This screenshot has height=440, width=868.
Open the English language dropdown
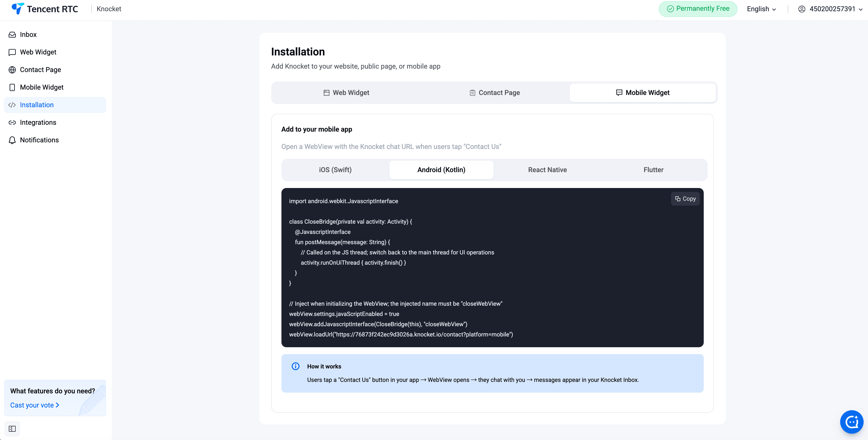761,9
